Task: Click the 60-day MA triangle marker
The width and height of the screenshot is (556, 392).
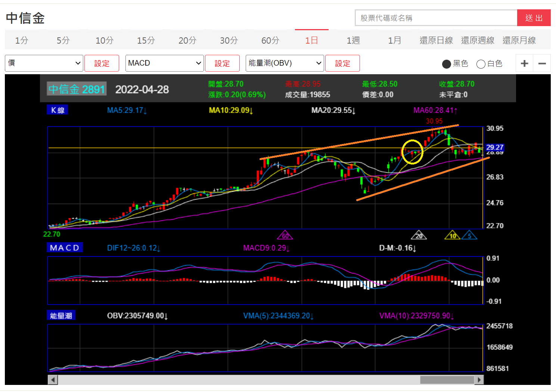Action: [x=285, y=235]
